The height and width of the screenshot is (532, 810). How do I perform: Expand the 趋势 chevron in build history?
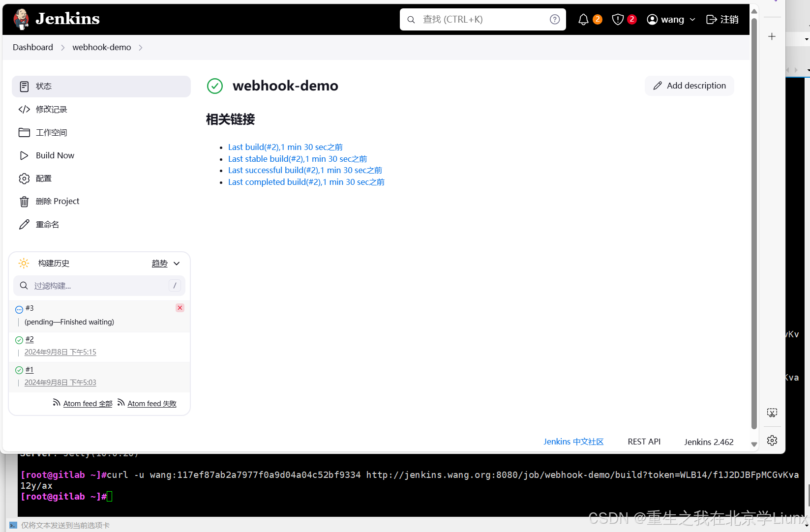click(x=177, y=264)
